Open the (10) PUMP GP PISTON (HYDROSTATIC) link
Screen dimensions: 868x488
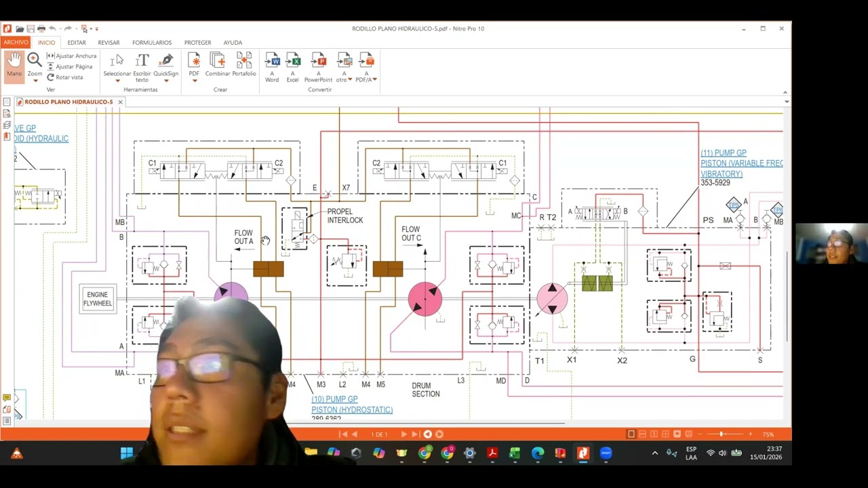point(352,405)
